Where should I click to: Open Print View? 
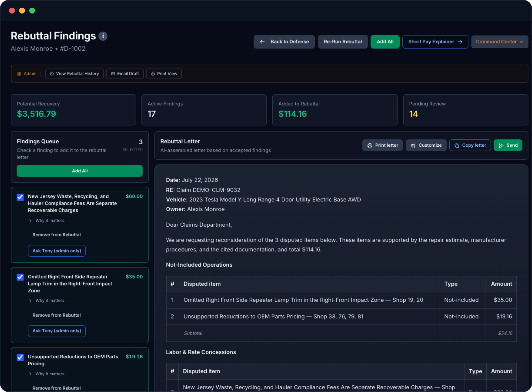click(x=164, y=74)
